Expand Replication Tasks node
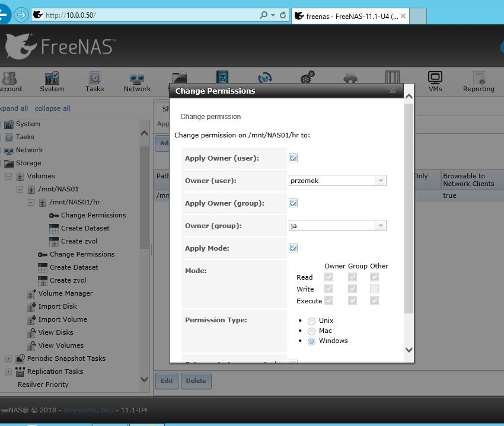This screenshot has width=504, height=426. click(x=9, y=371)
